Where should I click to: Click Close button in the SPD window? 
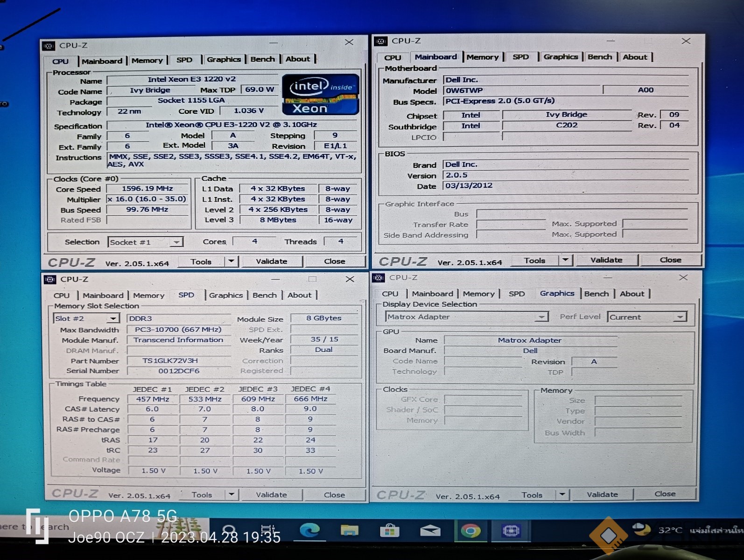tap(334, 495)
